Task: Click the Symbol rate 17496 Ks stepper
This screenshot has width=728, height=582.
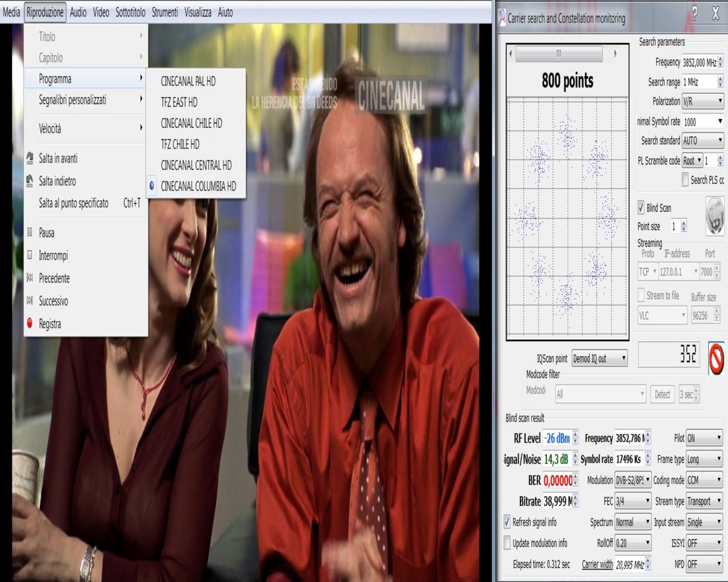Action: (x=647, y=459)
